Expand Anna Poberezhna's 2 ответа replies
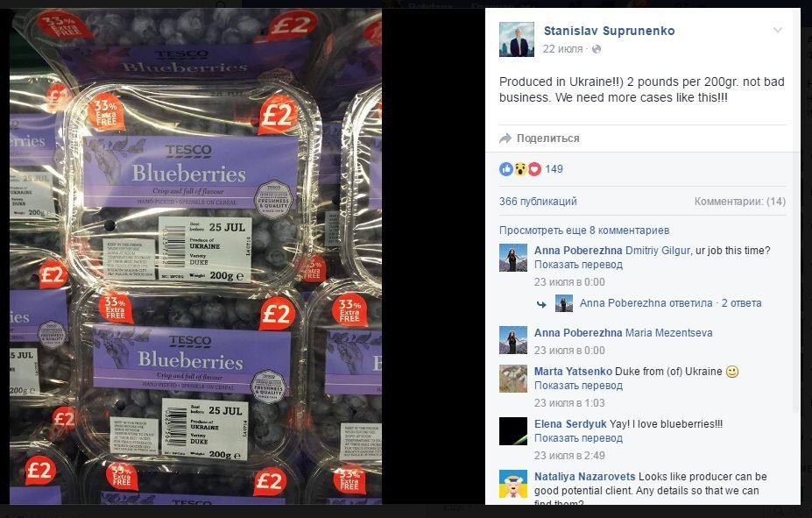 point(742,303)
